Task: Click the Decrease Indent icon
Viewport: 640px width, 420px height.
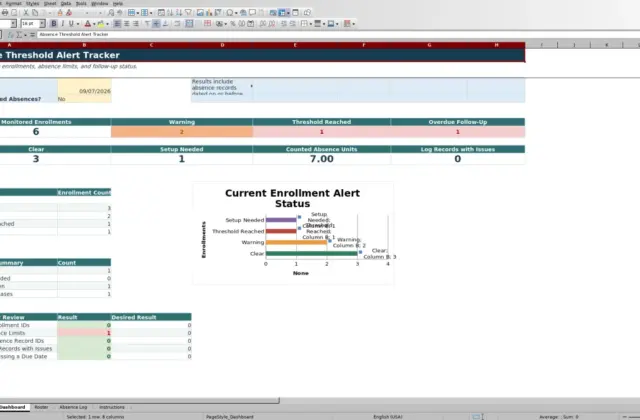Action: pos(293,24)
